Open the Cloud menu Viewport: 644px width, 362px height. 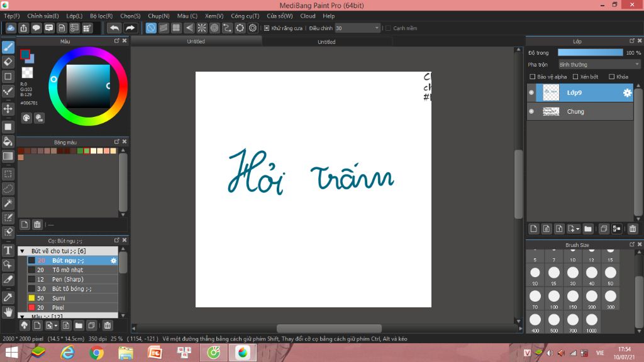coord(308,16)
